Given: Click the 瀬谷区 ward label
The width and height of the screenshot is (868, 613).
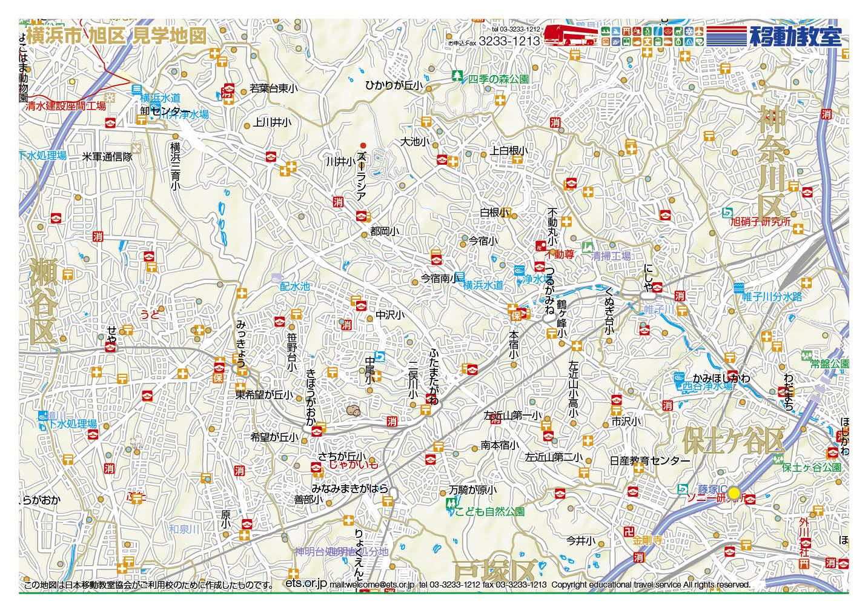Looking at the screenshot, I should point(44,301).
